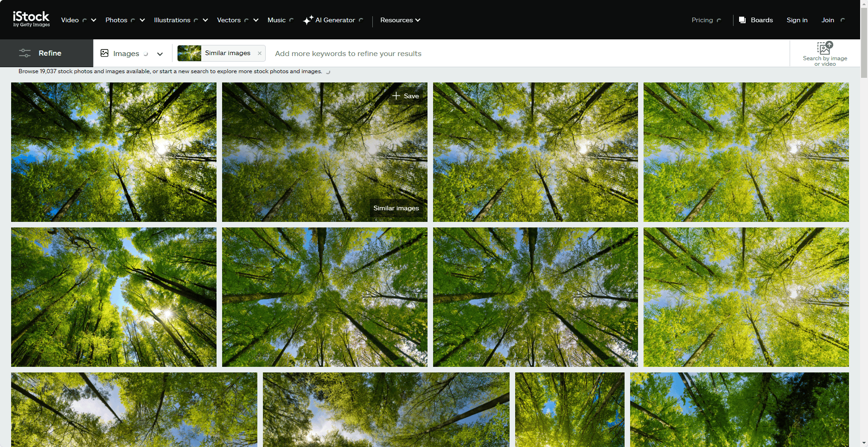Viewport: 868px width, 447px height.
Task: Click Similar images overlay on second photo
Action: click(x=396, y=208)
